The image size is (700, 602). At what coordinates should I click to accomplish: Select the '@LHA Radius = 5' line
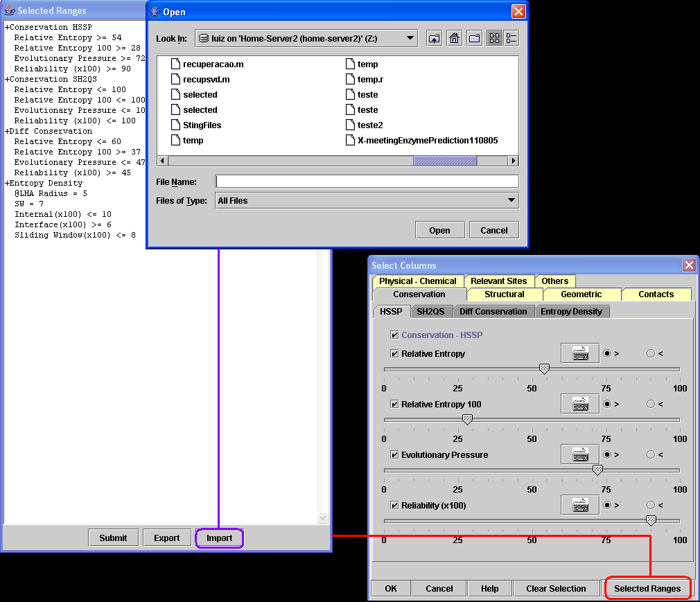[51, 193]
